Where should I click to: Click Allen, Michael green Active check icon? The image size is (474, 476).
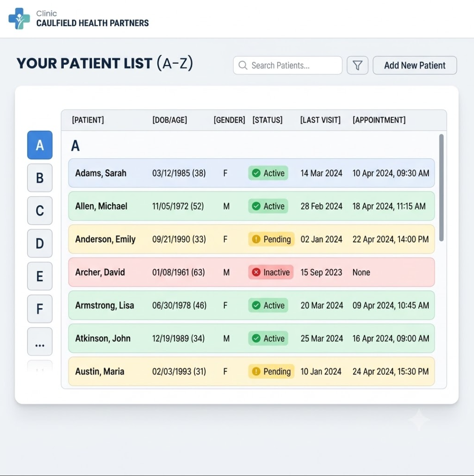pos(256,206)
